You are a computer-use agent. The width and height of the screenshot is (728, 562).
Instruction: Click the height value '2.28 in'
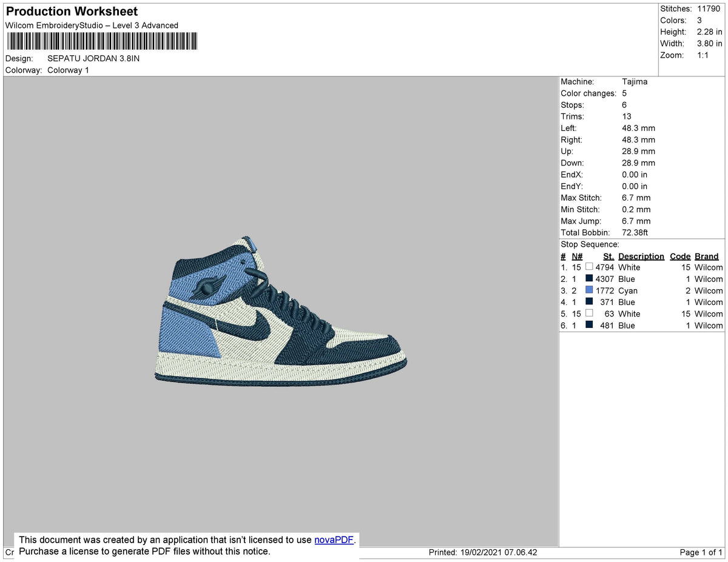[x=709, y=32]
